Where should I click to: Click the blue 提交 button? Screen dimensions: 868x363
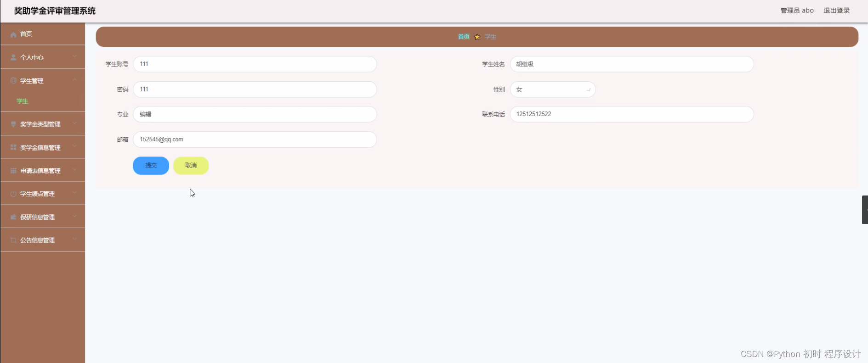pos(151,166)
